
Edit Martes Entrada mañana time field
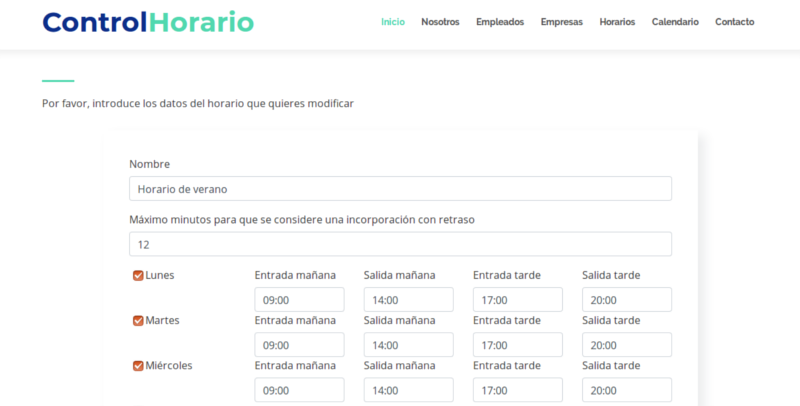(x=299, y=345)
